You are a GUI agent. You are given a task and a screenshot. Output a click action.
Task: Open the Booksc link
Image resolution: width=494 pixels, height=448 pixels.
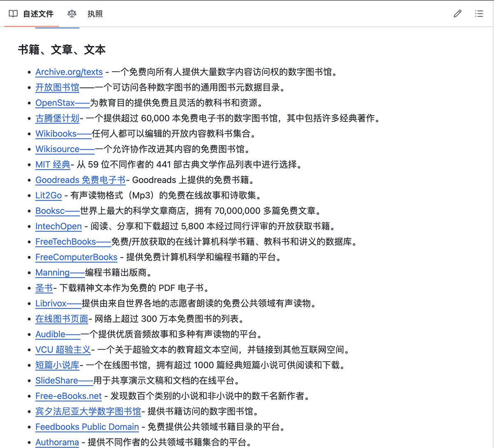coord(58,211)
